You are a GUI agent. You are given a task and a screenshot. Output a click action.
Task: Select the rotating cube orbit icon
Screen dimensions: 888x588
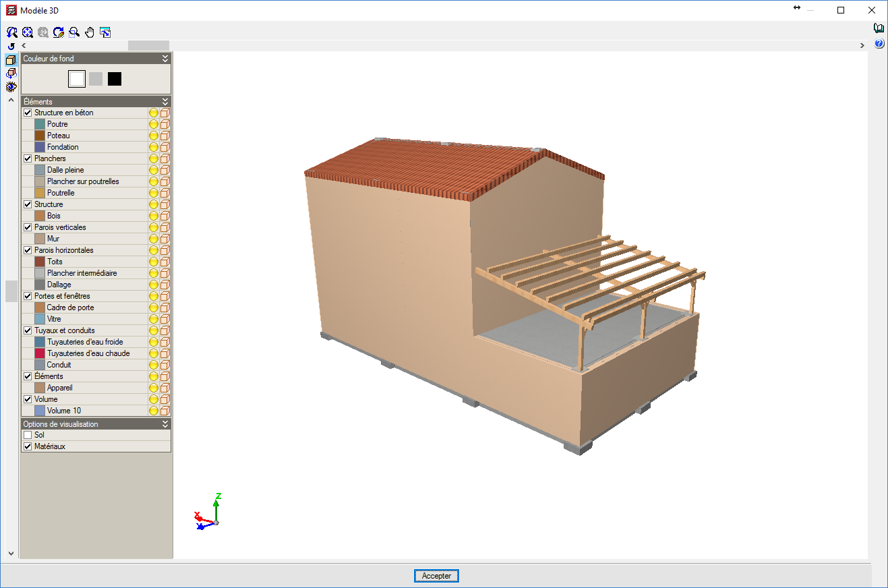pyautogui.click(x=11, y=73)
